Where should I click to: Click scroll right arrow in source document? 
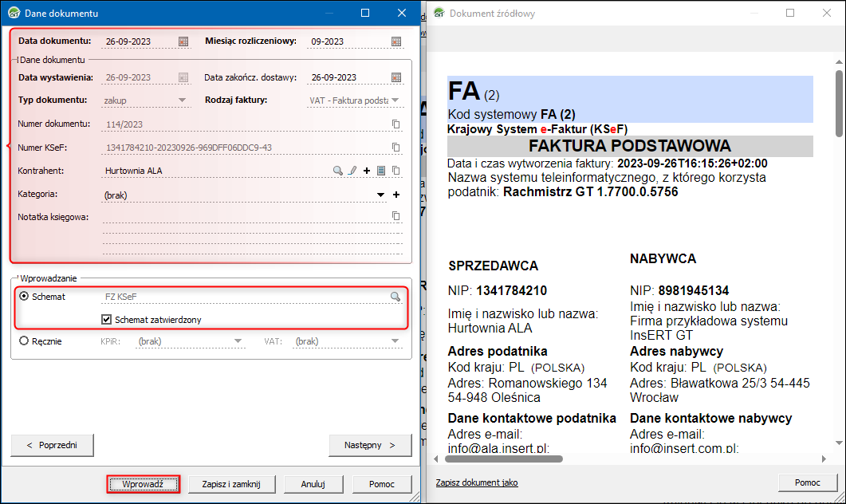[824, 459]
